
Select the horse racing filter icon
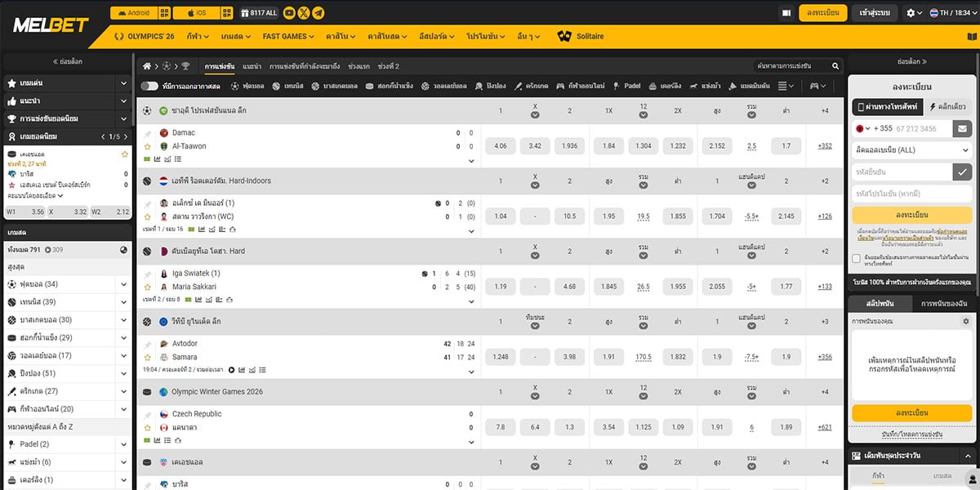click(693, 86)
